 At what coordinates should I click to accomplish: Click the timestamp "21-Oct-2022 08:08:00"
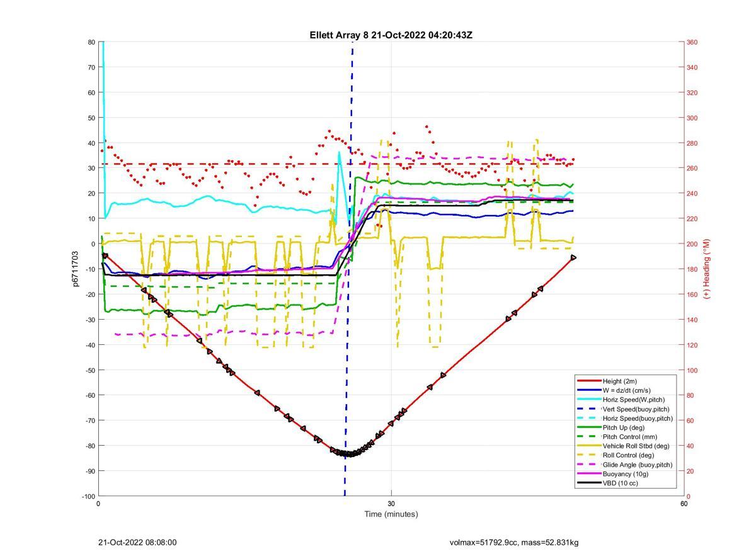tap(137, 542)
